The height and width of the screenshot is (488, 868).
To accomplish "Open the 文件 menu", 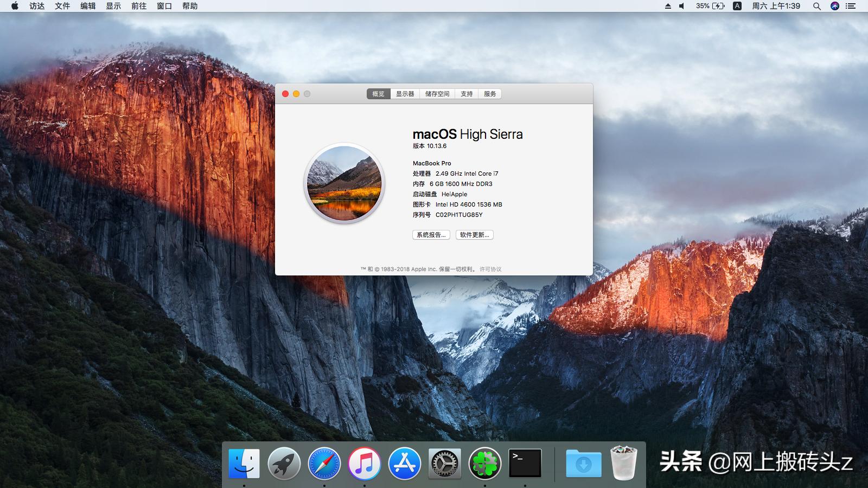I will click(x=62, y=6).
